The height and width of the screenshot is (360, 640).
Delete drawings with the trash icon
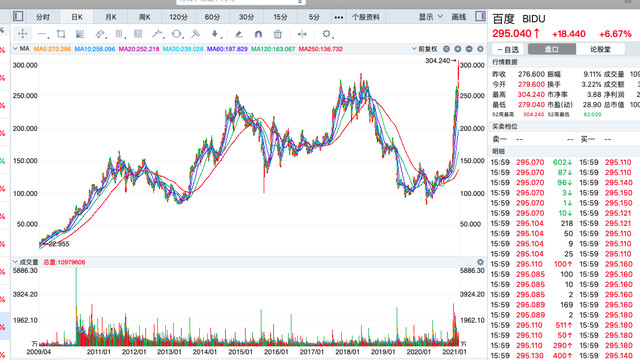click(x=278, y=34)
